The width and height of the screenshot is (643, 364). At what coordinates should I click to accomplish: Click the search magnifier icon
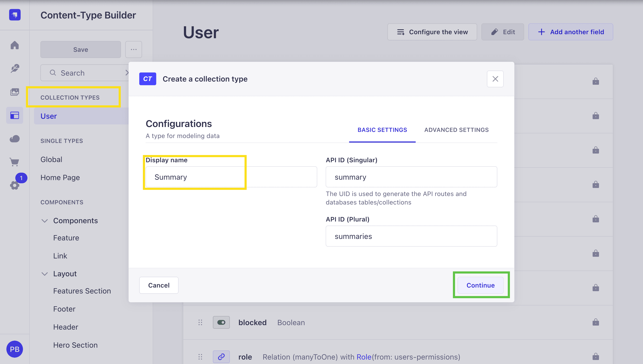click(53, 73)
